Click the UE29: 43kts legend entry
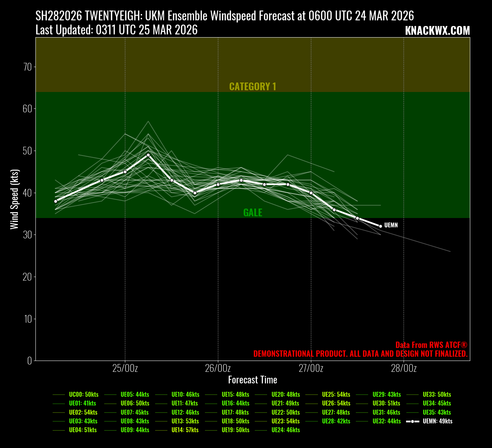The width and height of the screenshot is (492, 448). pos(386,395)
